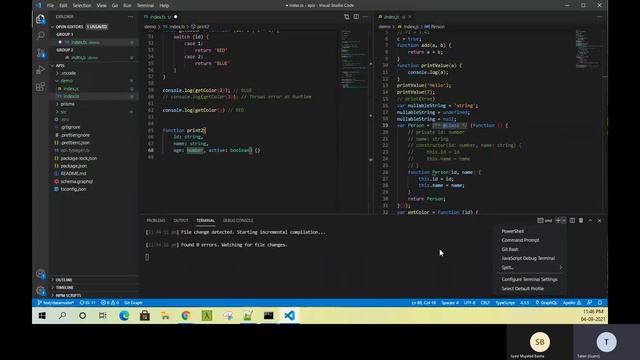
Task: Expand the .vscode folder
Action: tap(67, 73)
